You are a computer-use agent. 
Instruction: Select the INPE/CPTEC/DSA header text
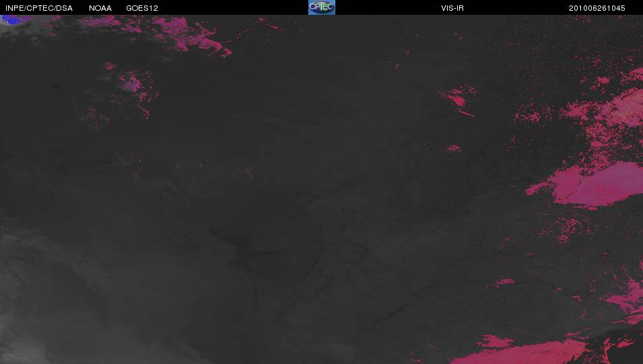tap(39, 8)
